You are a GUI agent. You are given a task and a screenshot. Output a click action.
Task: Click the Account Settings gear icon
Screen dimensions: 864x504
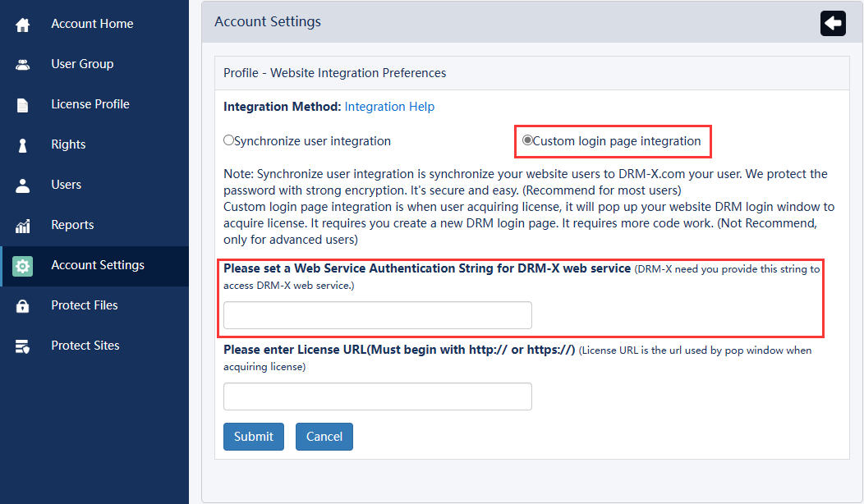23,266
